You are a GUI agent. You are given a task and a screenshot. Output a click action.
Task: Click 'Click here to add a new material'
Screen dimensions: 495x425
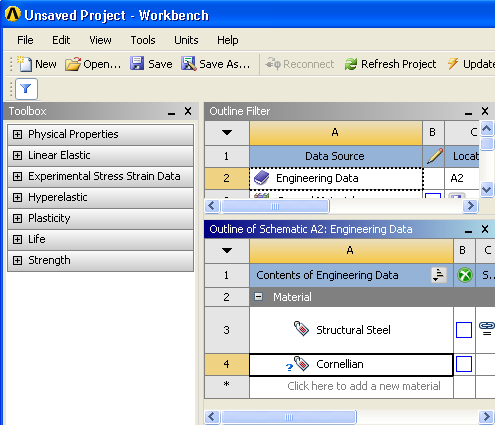coord(364,386)
